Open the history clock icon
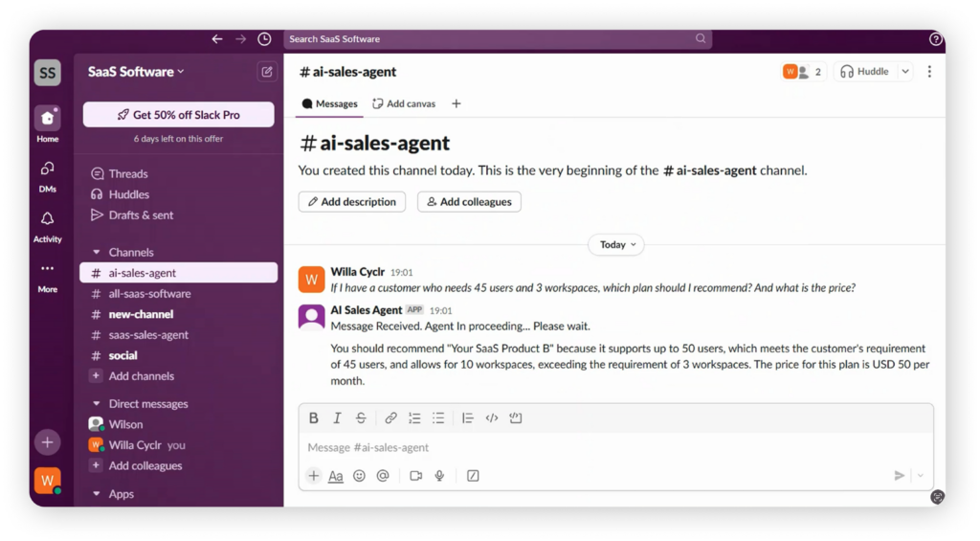980x541 pixels. [x=264, y=38]
